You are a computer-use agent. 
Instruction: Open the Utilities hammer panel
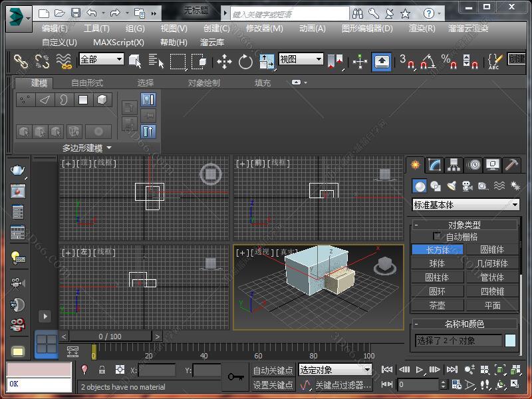point(511,164)
